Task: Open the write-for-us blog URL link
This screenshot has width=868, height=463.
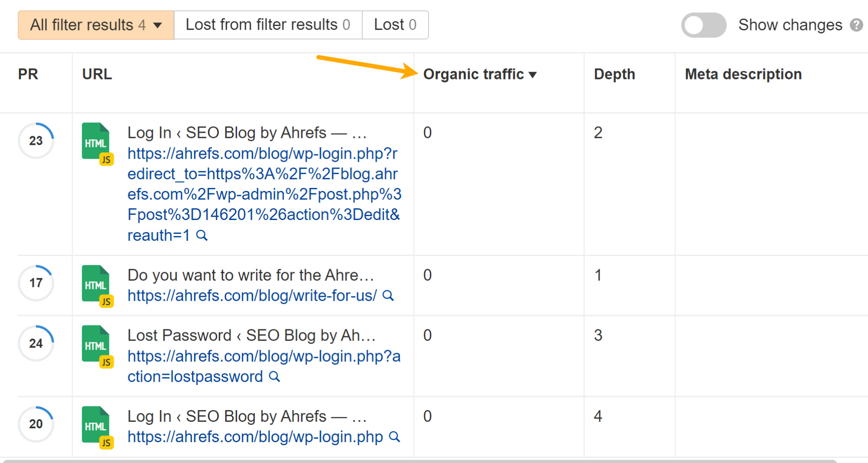Action: pyautogui.click(x=251, y=296)
